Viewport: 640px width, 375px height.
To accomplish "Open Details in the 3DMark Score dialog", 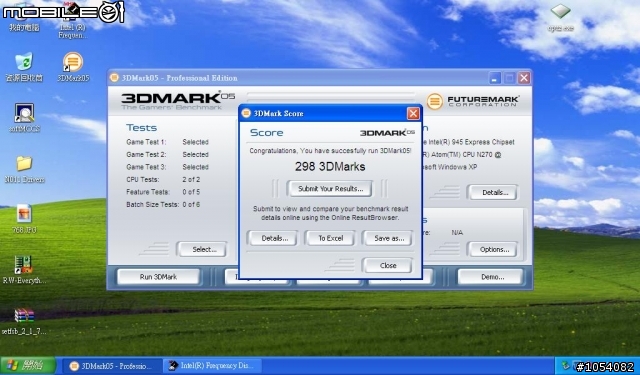I will [274, 238].
